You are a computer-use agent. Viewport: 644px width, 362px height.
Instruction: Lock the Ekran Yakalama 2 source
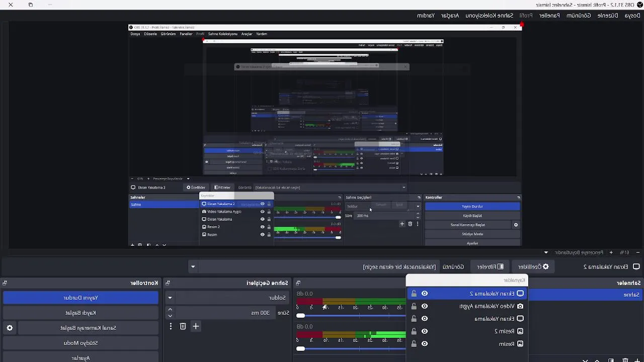[x=414, y=294]
